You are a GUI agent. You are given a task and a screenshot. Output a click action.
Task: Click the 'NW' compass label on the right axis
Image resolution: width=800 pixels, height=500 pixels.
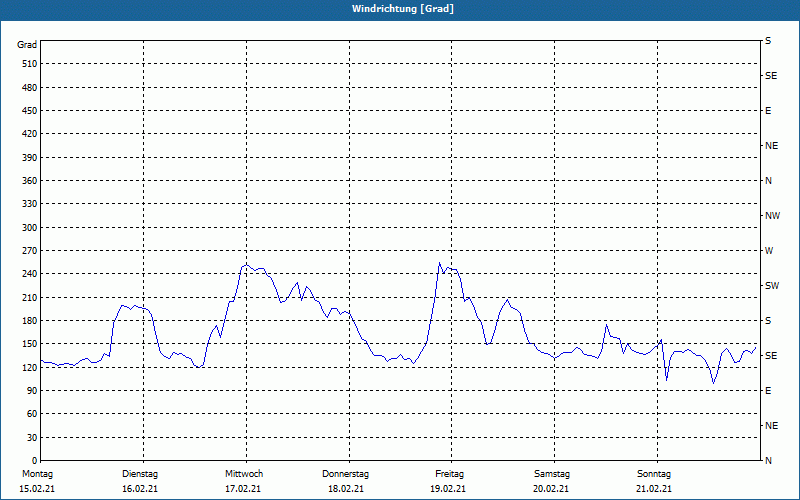pos(772,216)
